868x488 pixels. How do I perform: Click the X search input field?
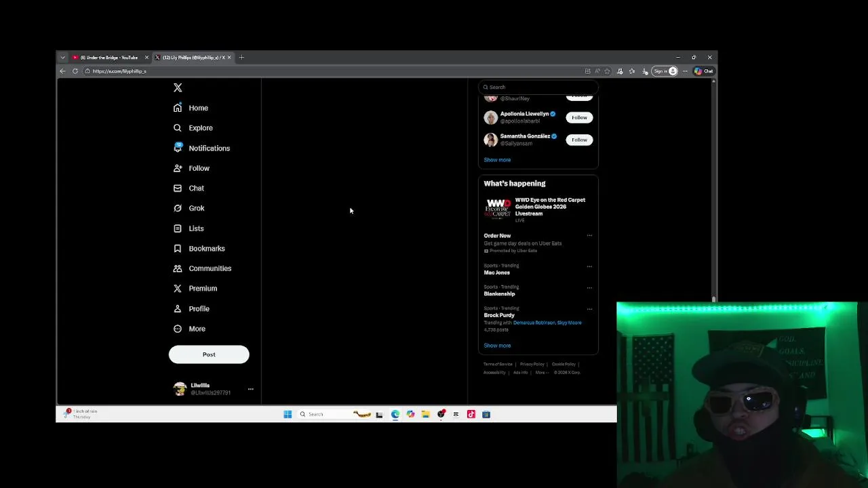point(538,87)
